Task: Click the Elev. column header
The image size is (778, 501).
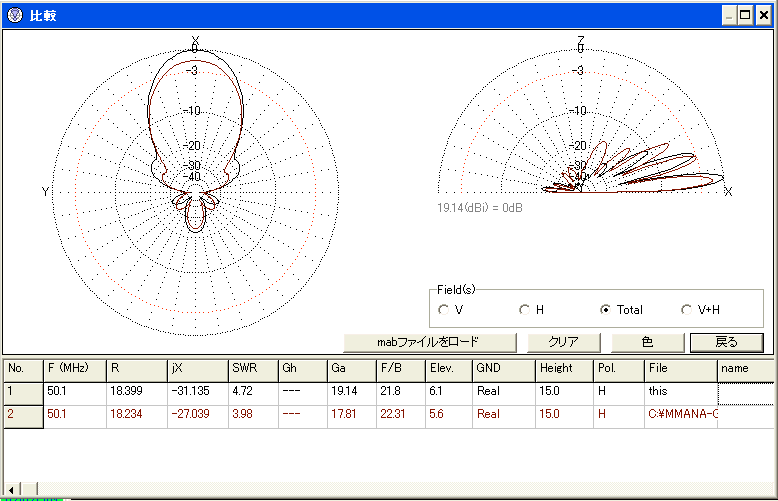Action: pos(449,369)
